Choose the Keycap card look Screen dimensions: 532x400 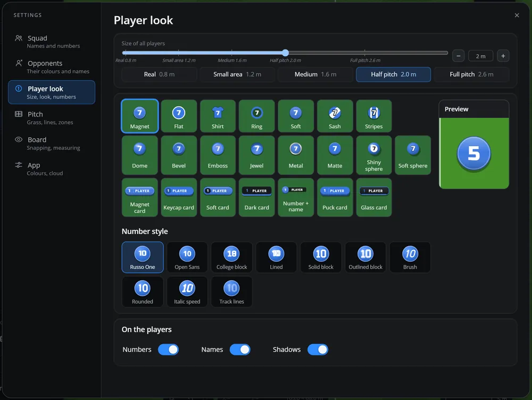178,197
